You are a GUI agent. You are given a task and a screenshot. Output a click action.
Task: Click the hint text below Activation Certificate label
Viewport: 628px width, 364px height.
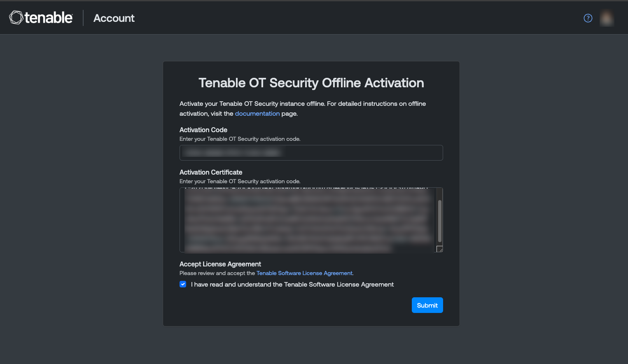[240, 182]
